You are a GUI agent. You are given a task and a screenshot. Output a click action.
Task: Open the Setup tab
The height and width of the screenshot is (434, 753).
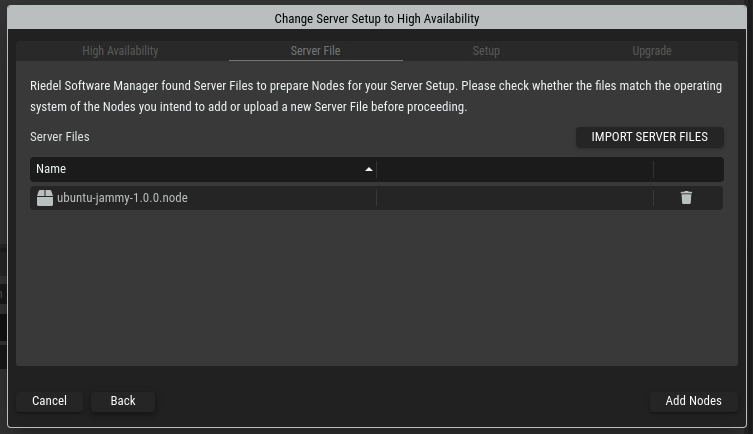486,51
